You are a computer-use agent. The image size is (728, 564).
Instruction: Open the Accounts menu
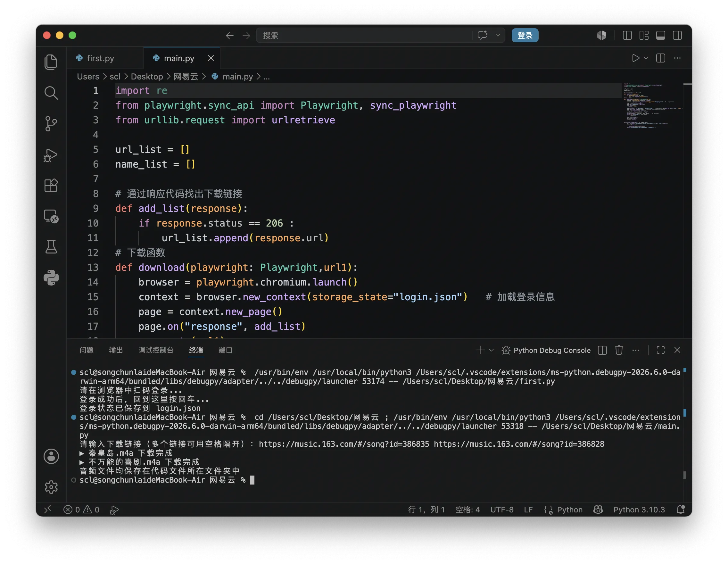pyautogui.click(x=51, y=456)
